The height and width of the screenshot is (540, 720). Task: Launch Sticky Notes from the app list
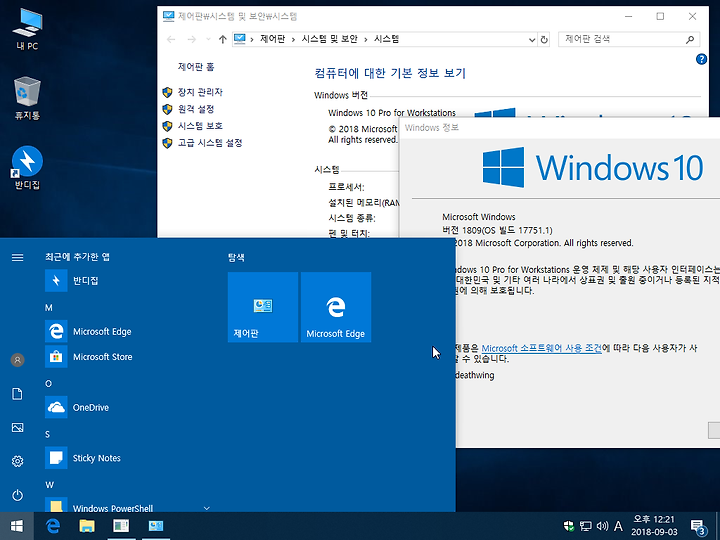click(129, 458)
